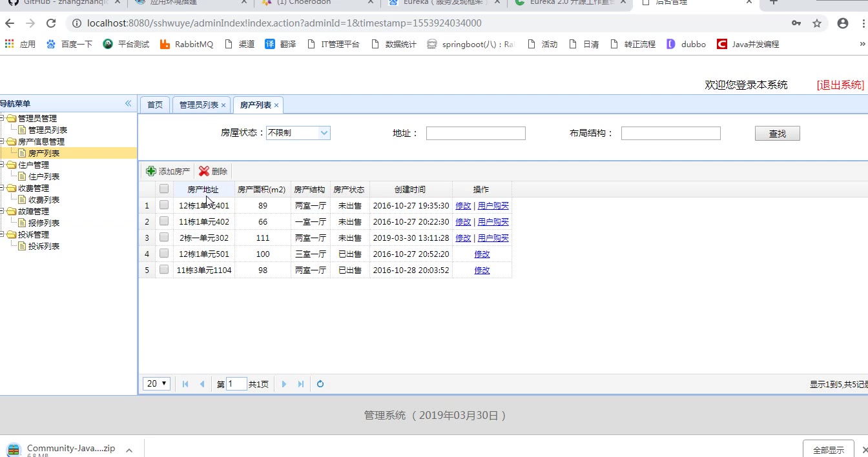
Task: Open download item options chevron
Action: pyautogui.click(x=129, y=450)
